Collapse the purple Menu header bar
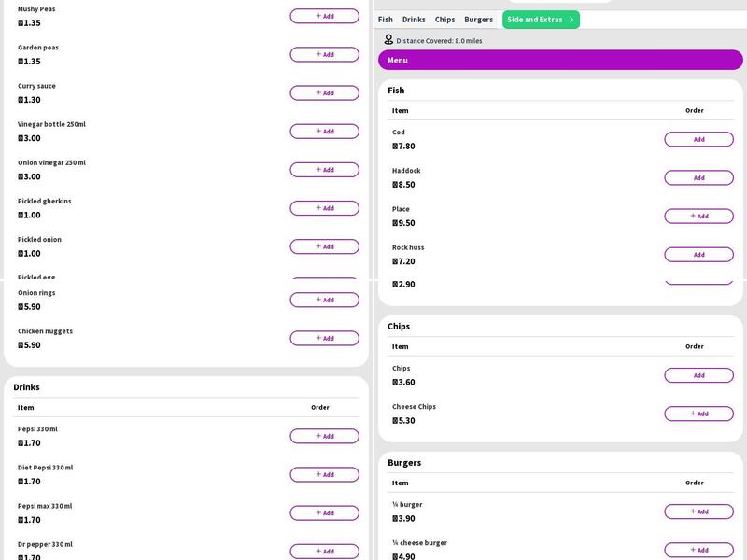Viewport: 747px width, 560px height. [560, 60]
